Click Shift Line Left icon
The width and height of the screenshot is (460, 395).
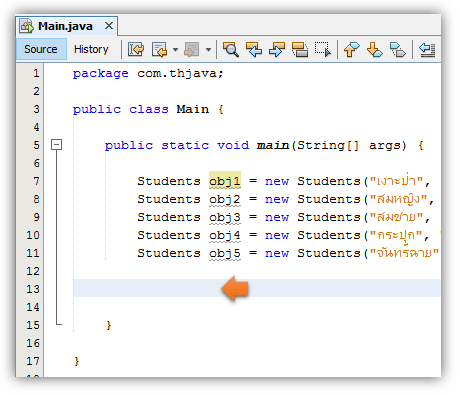tap(427, 50)
